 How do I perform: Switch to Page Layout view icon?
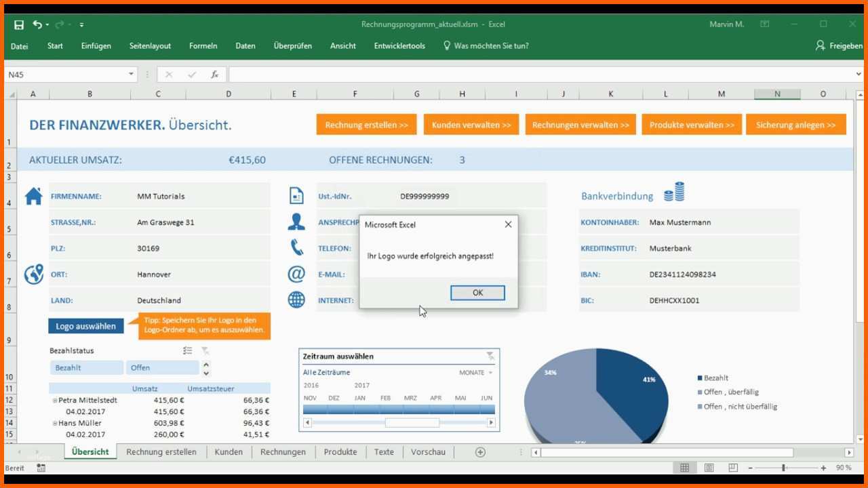[709, 468]
